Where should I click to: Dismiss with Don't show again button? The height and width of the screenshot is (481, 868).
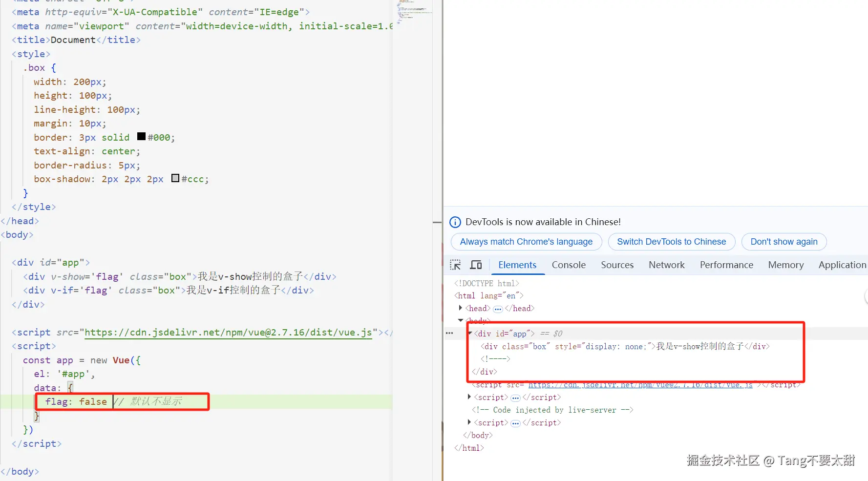tap(783, 242)
